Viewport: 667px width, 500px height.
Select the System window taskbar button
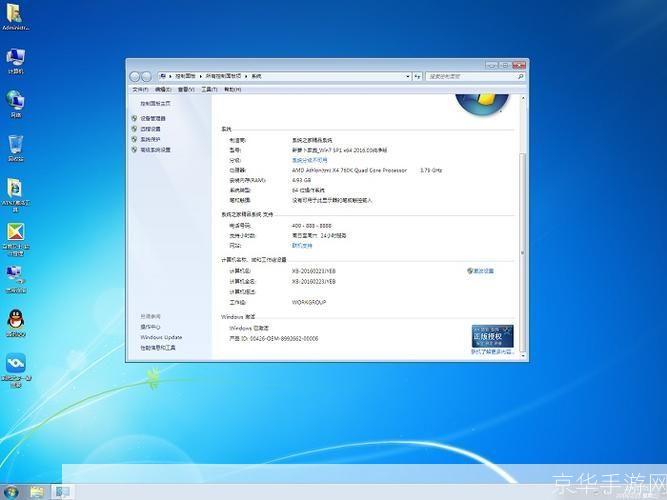point(63,492)
